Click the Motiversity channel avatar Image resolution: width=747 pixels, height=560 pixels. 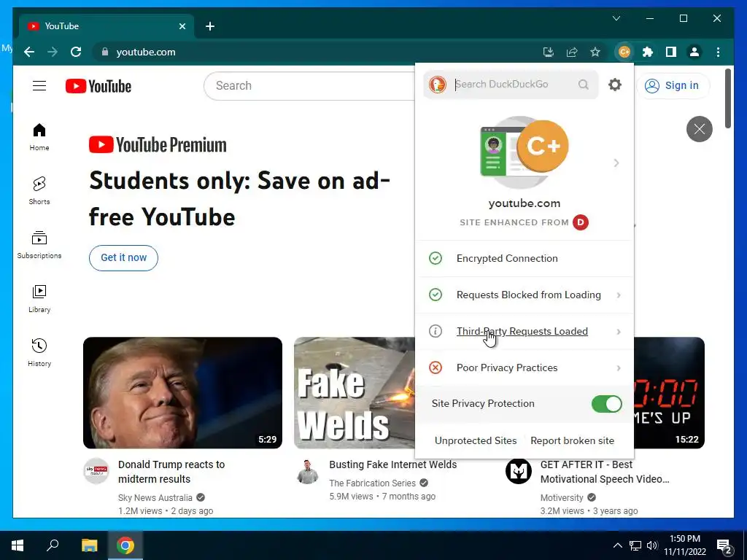(519, 471)
